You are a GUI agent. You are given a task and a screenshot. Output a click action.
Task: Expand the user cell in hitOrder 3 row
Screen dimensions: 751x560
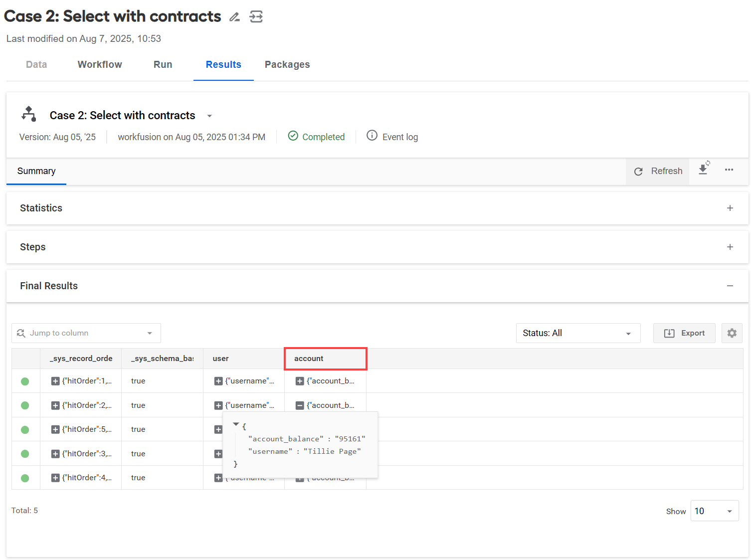[218, 454]
